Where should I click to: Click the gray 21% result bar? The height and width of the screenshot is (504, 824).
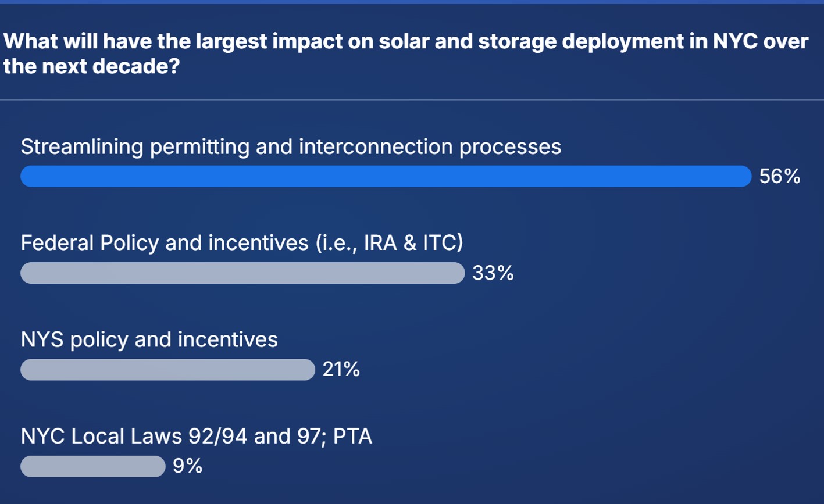[168, 369]
